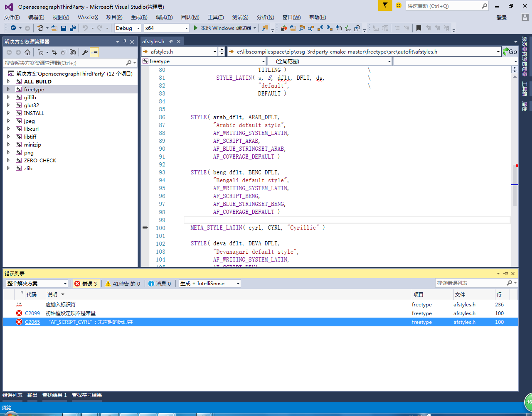The image size is (532, 416).
Task: Click the undo arrow icon
Action: click(x=85, y=28)
